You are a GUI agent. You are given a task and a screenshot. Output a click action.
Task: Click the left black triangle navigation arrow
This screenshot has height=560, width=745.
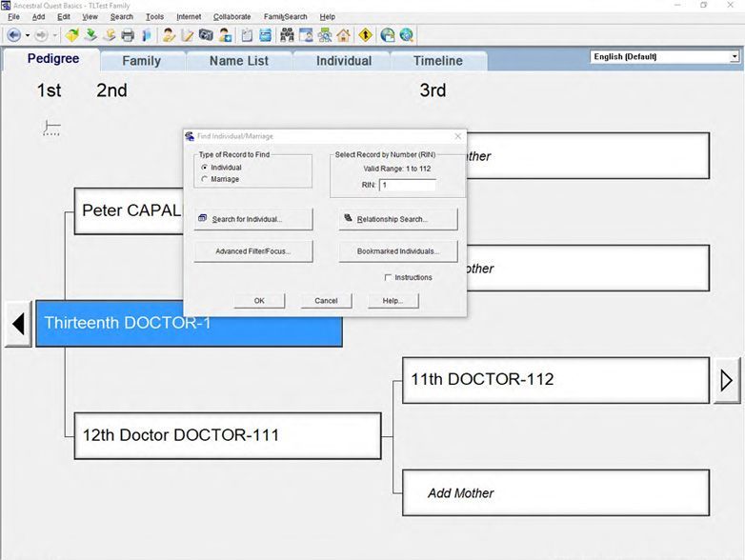tap(18, 324)
